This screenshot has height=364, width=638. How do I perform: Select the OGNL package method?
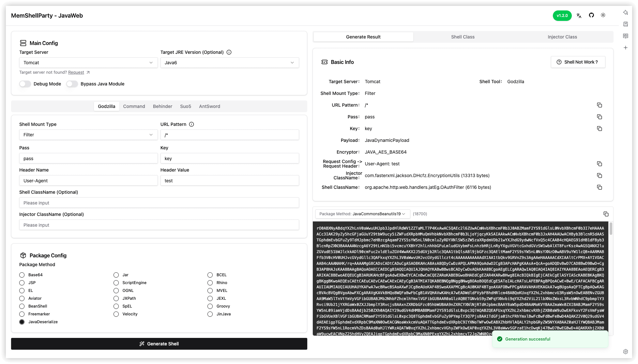tap(116, 291)
